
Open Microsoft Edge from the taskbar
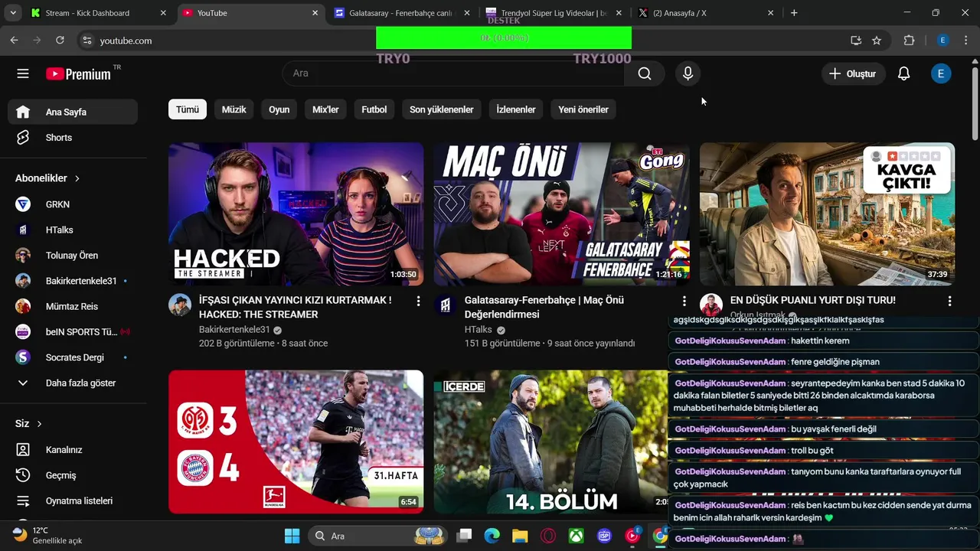coord(492,536)
